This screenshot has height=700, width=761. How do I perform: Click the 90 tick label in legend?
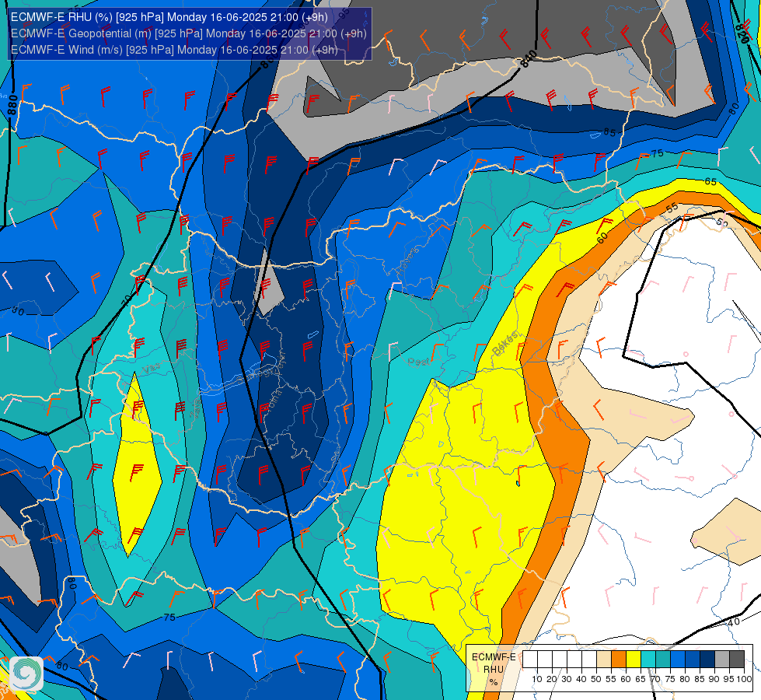point(714,679)
